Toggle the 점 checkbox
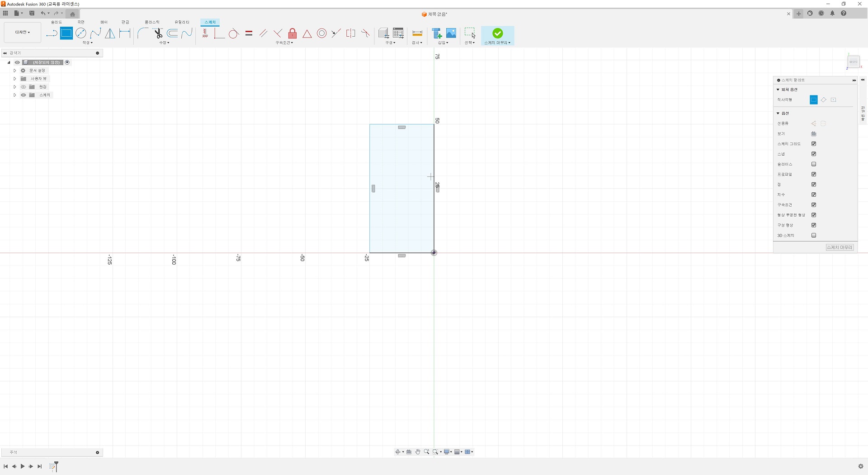This screenshot has height=475, width=868. click(814, 185)
